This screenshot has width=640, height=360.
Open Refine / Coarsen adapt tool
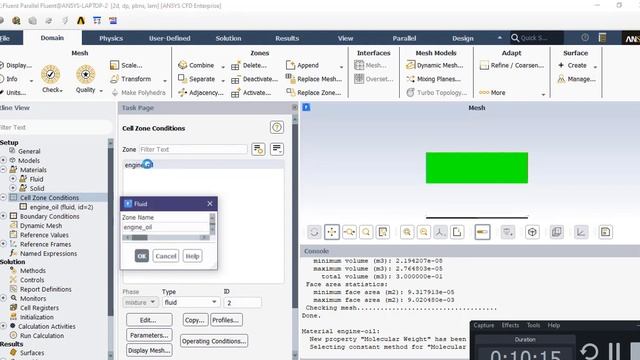coord(512,65)
